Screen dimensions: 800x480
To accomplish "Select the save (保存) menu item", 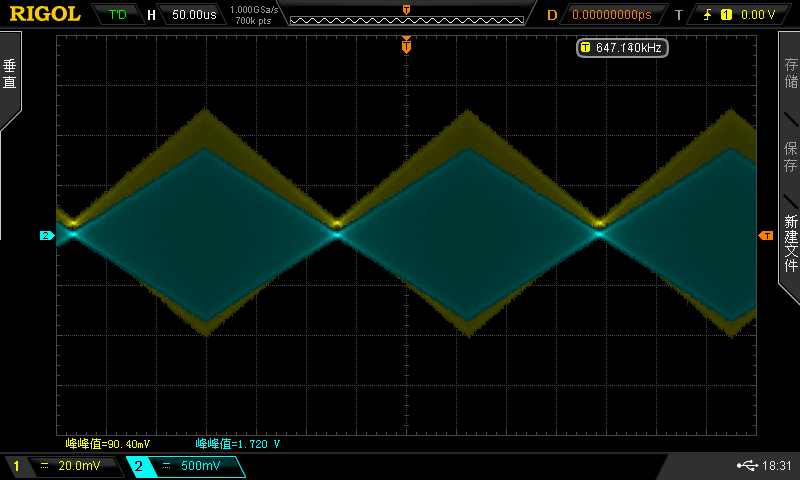I will (790, 156).
